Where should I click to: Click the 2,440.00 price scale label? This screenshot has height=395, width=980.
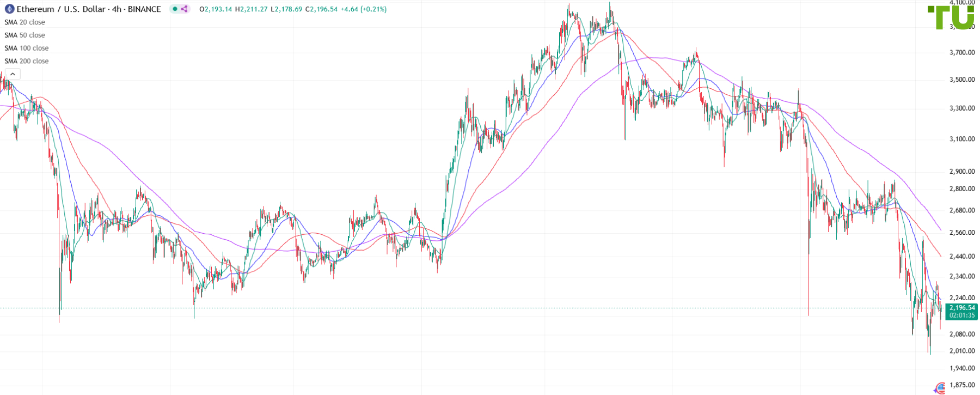pos(962,257)
